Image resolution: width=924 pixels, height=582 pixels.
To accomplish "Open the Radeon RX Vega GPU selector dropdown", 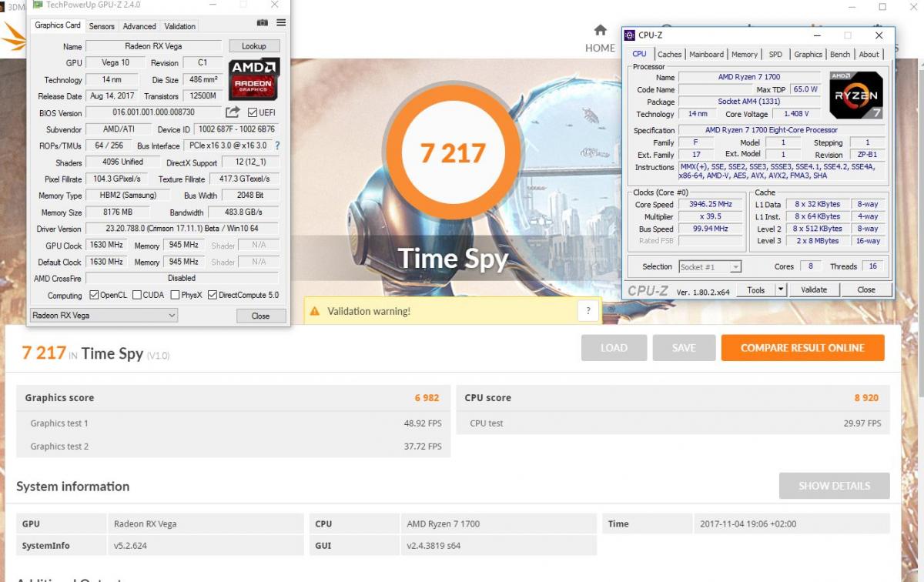I will [104, 315].
